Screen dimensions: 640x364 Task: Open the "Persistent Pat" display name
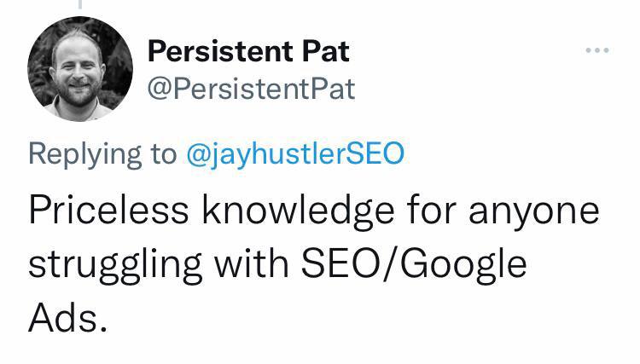[248, 52]
